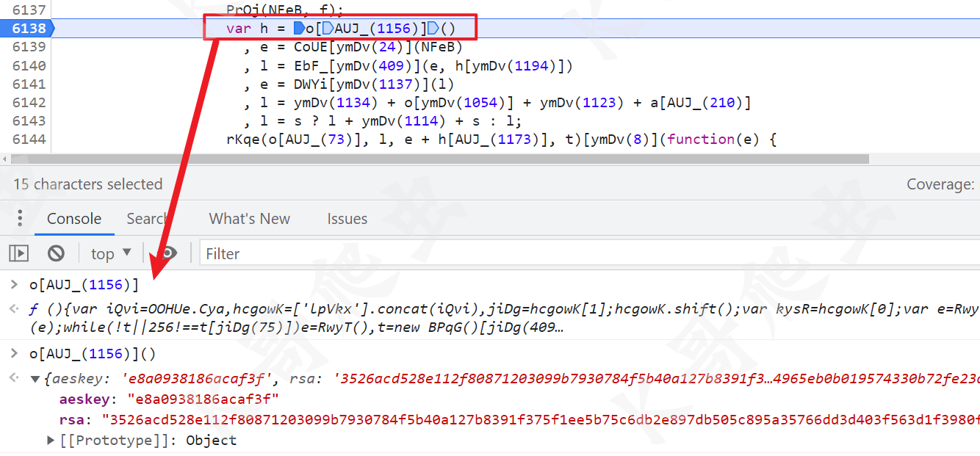Clear the console output

[x=56, y=253]
